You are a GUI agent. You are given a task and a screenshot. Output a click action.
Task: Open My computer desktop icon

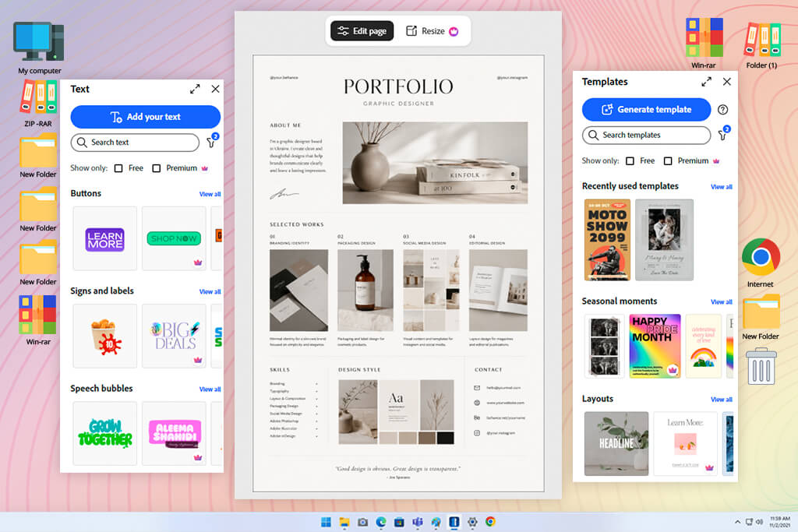(x=39, y=48)
